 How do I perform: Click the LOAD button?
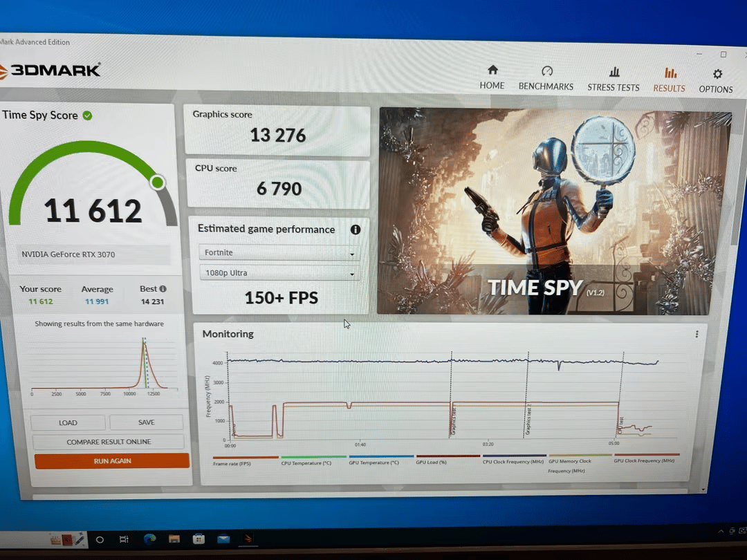coord(68,423)
